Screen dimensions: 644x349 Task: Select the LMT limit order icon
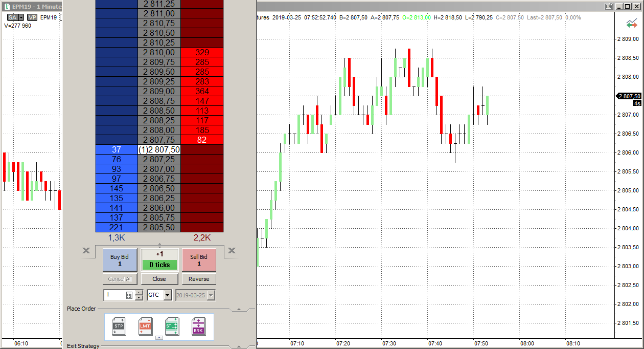(x=145, y=326)
